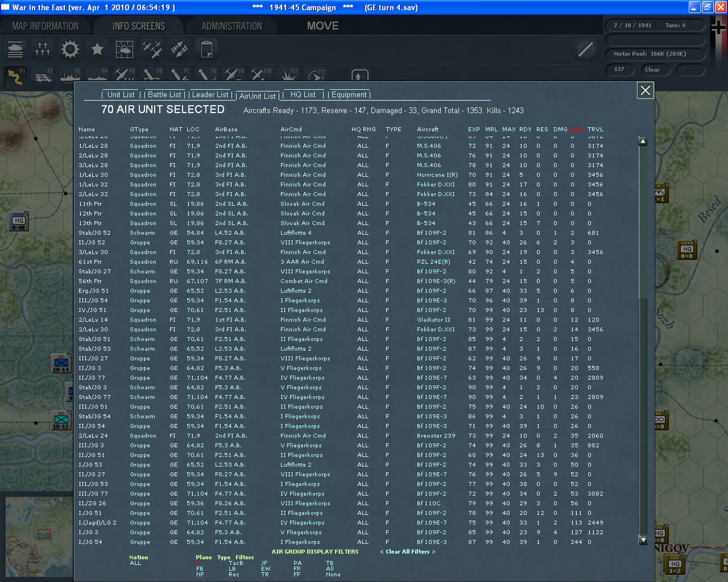Image resolution: width=728 pixels, height=582 pixels.
Task: Click scrollbar down arrow in air list
Action: tap(643, 539)
